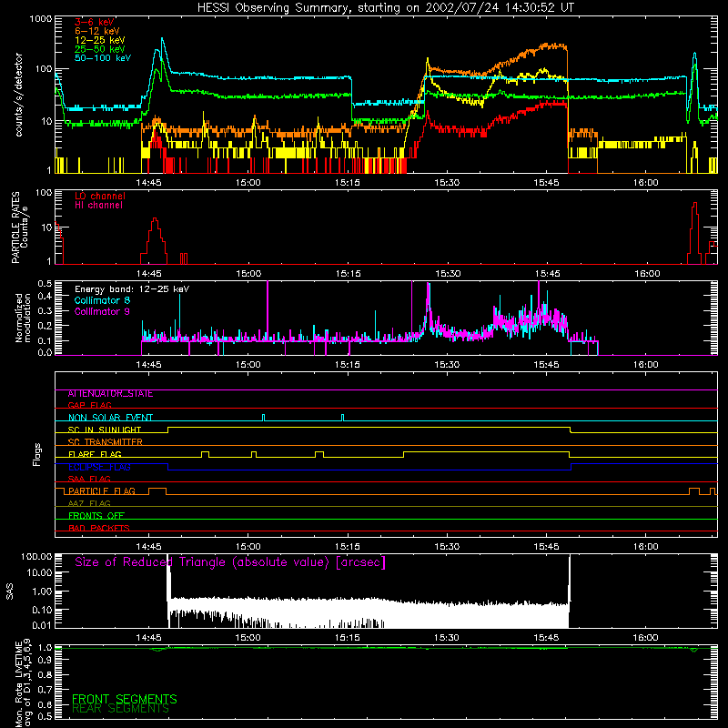Screen dimensions: 728x728
Task: Click the BAD_PACKETS flag label
Action: click(99, 528)
